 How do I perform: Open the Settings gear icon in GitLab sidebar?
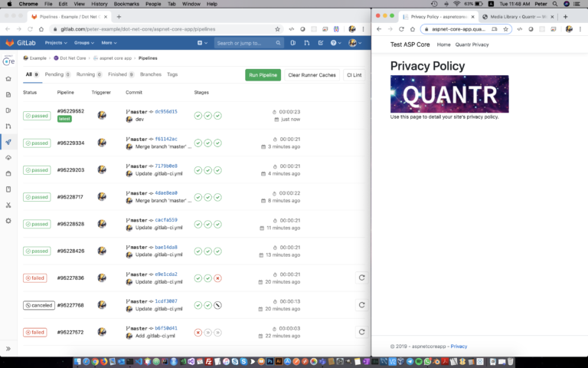click(x=8, y=221)
